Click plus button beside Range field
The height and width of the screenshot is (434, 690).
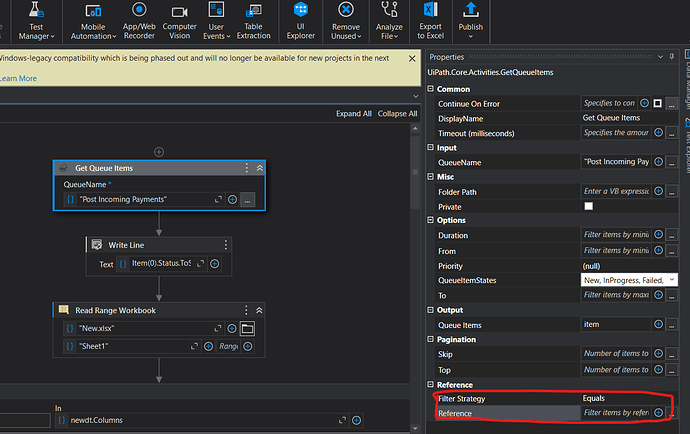pyautogui.click(x=248, y=346)
